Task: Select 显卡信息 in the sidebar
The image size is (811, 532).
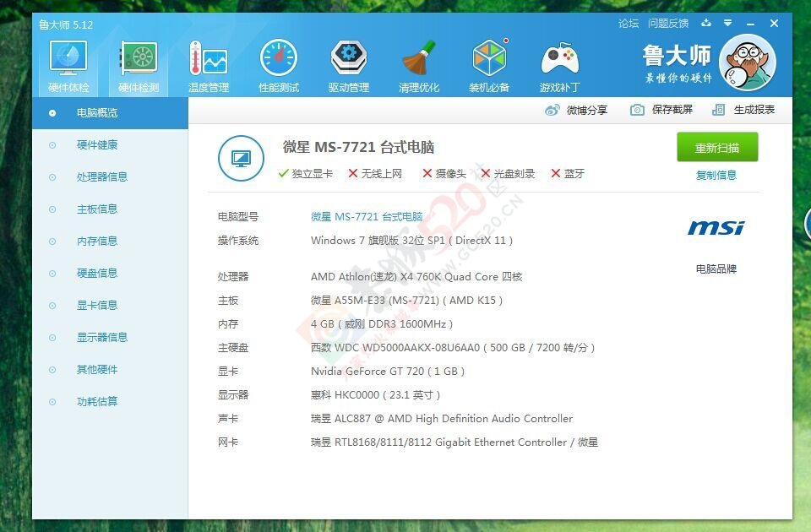Action: coord(110,305)
